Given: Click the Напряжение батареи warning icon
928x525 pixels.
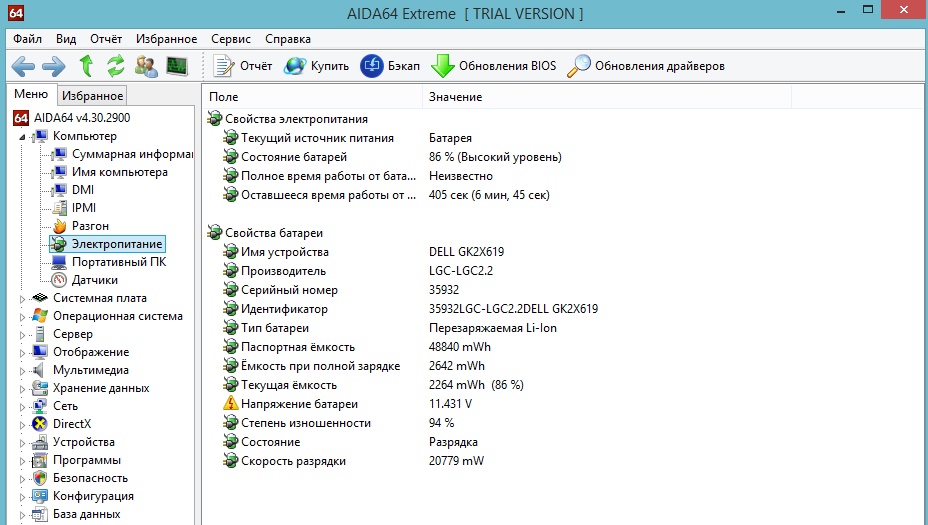Looking at the screenshot, I should [230, 404].
